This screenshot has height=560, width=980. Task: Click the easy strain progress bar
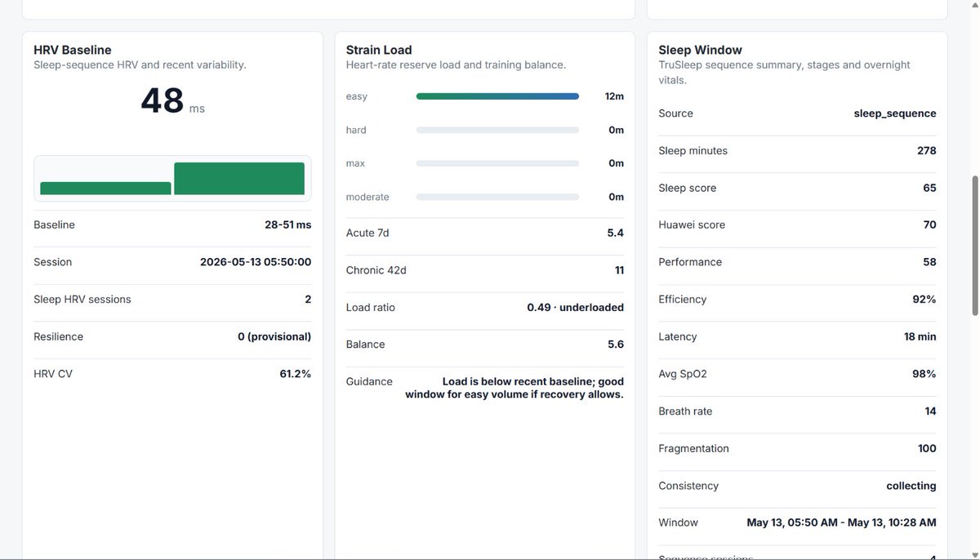pos(497,96)
